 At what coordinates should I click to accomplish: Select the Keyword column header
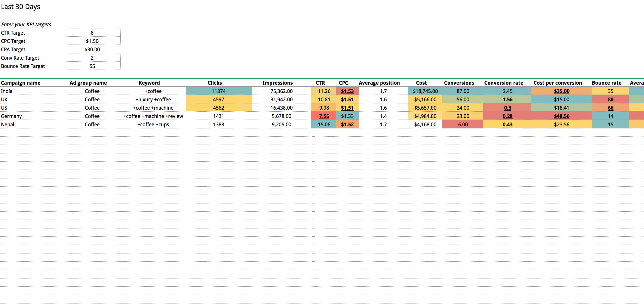pyautogui.click(x=149, y=83)
